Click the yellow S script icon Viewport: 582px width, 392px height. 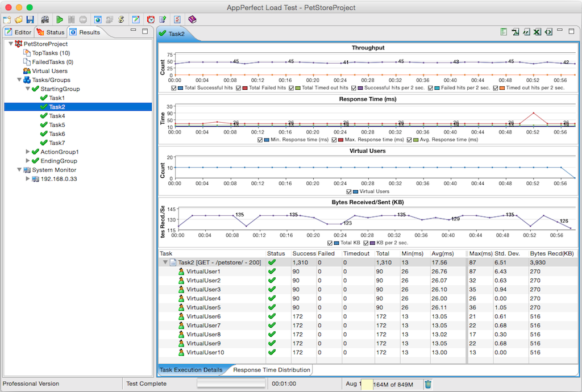121,20
